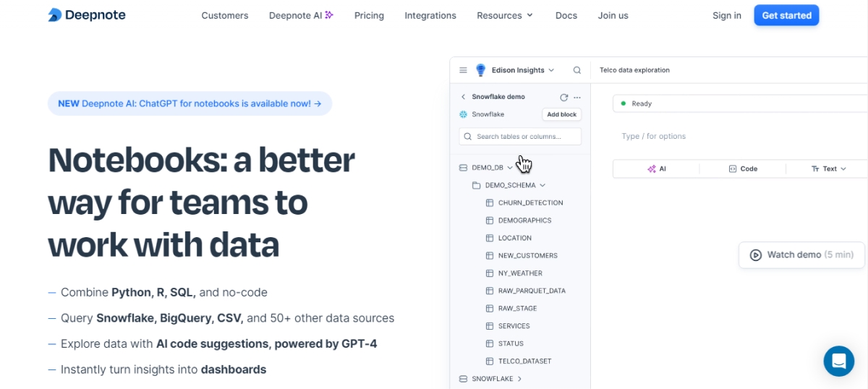The height and width of the screenshot is (389, 868).
Task: Click the Search tables or columns field
Action: coord(521,136)
